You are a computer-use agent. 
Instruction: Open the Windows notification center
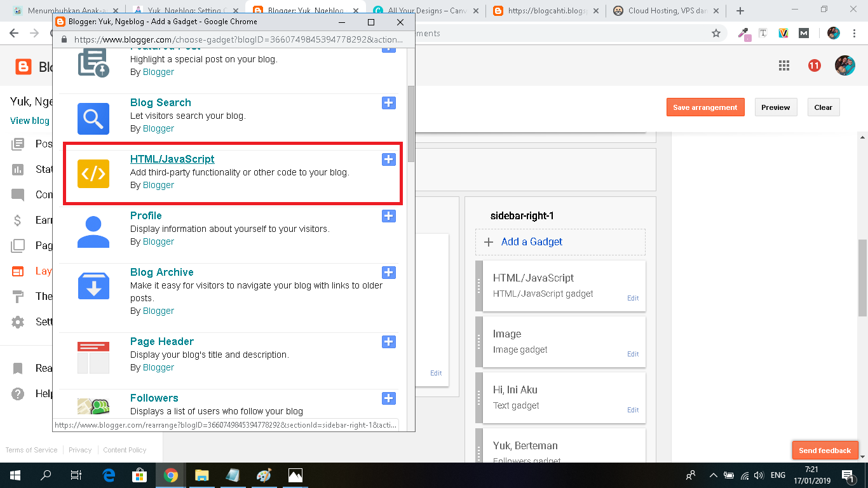pos(848,475)
